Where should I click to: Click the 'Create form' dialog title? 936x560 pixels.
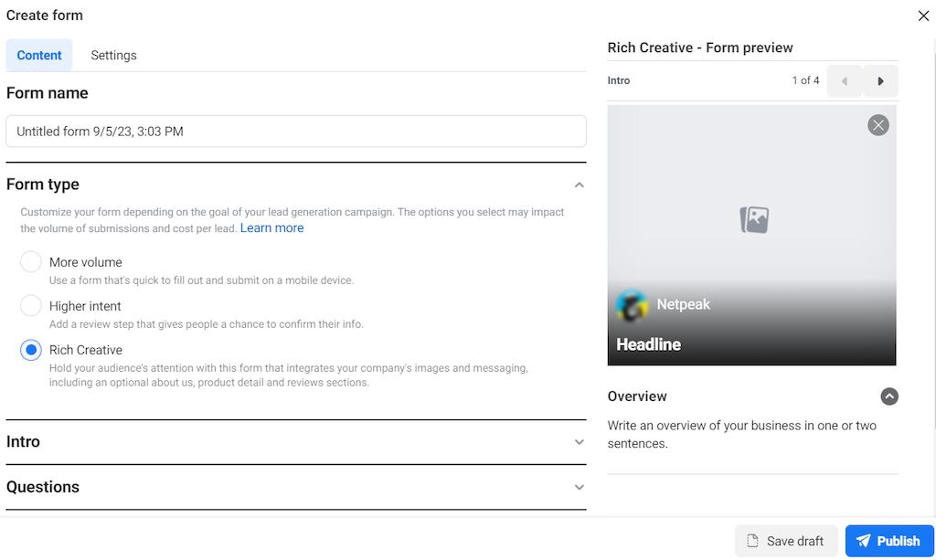click(45, 16)
